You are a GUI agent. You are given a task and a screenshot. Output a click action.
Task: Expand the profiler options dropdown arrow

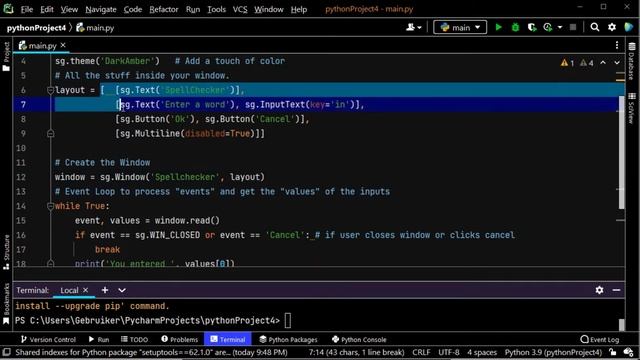560,27
